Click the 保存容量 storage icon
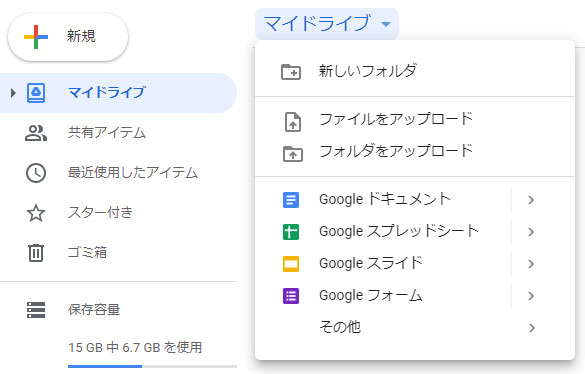Screen dimensions: 585x374 coord(36,310)
